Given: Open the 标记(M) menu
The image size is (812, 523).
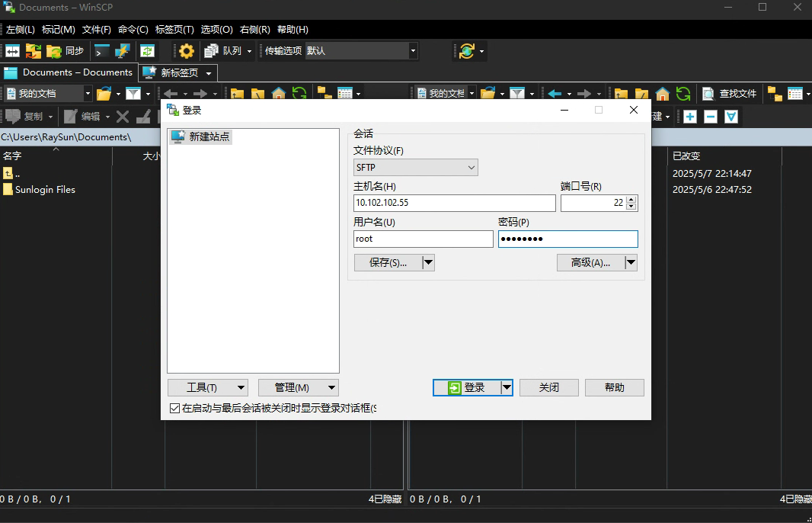Looking at the screenshot, I should click(x=58, y=30).
